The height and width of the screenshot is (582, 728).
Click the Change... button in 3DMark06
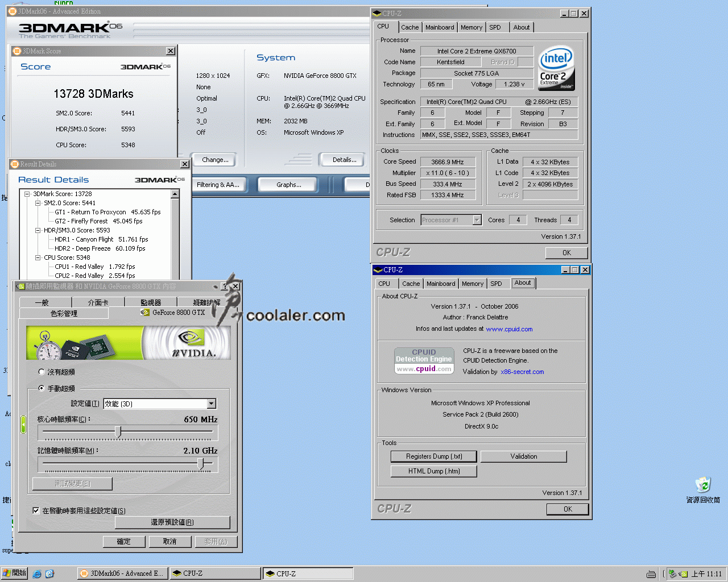(215, 160)
